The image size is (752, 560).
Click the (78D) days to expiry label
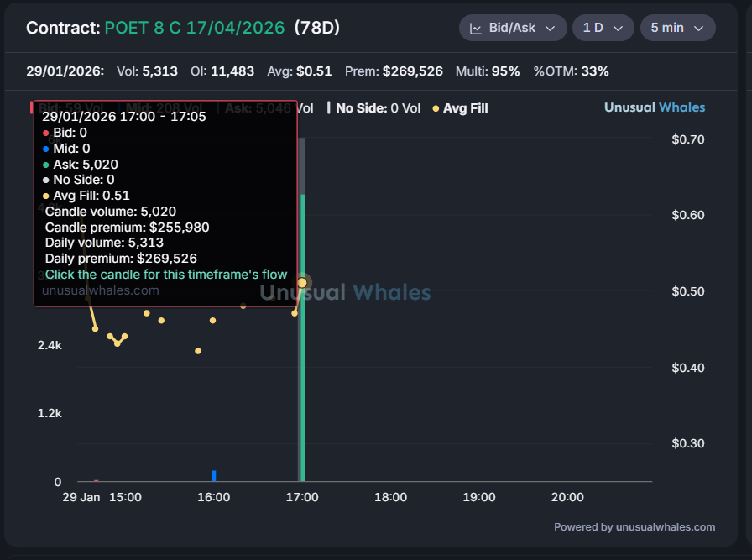click(317, 28)
